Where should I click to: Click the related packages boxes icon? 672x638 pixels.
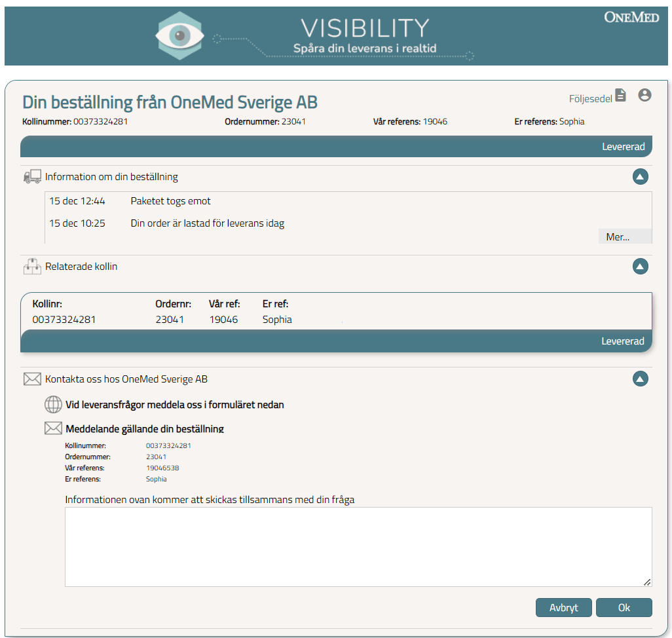[x=32, y=267]
